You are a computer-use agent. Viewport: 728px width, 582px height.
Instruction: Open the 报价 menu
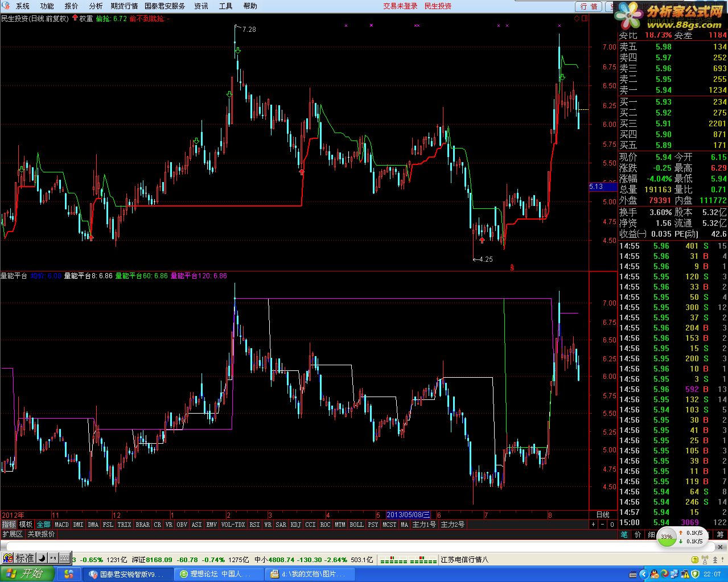click(x=71, y=6)
